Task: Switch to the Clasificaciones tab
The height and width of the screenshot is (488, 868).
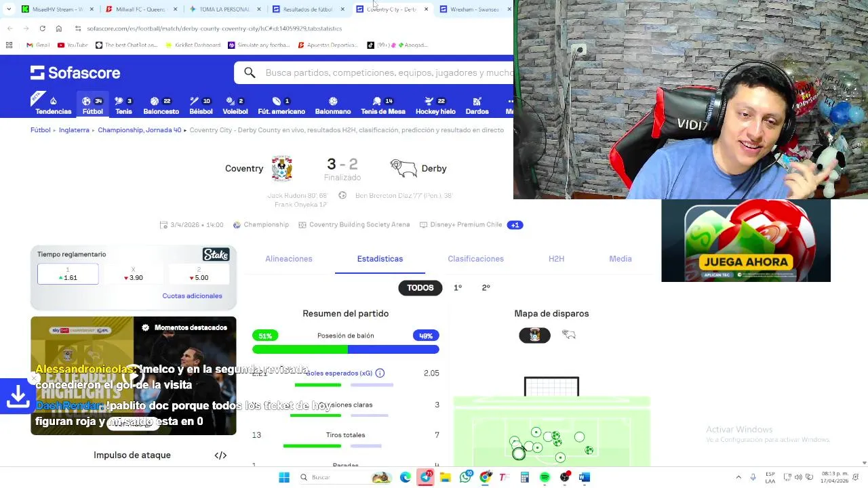Action: [475, 259]
